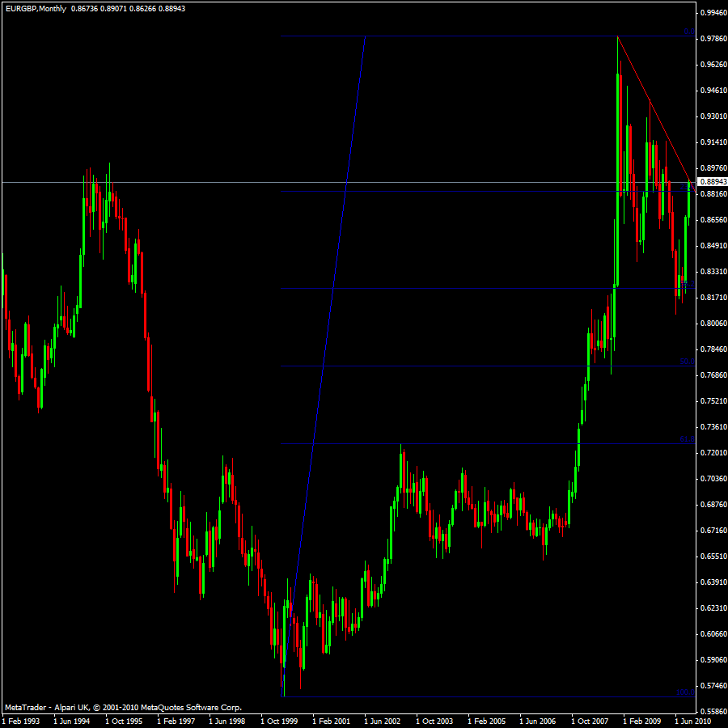Image resolution: width=728 pixels, height=728 pixels.
Task: Click the 1 Oct 2007 date label
Action: tap(590, 722)
